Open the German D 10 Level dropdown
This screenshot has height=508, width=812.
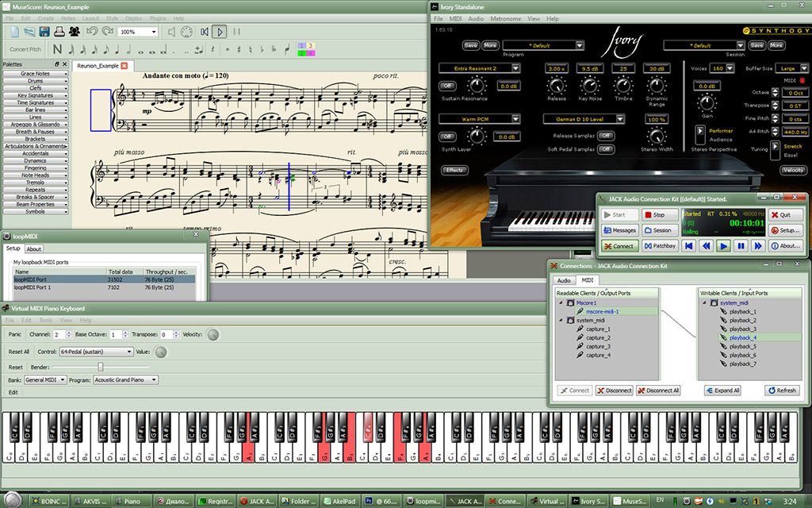584,119
